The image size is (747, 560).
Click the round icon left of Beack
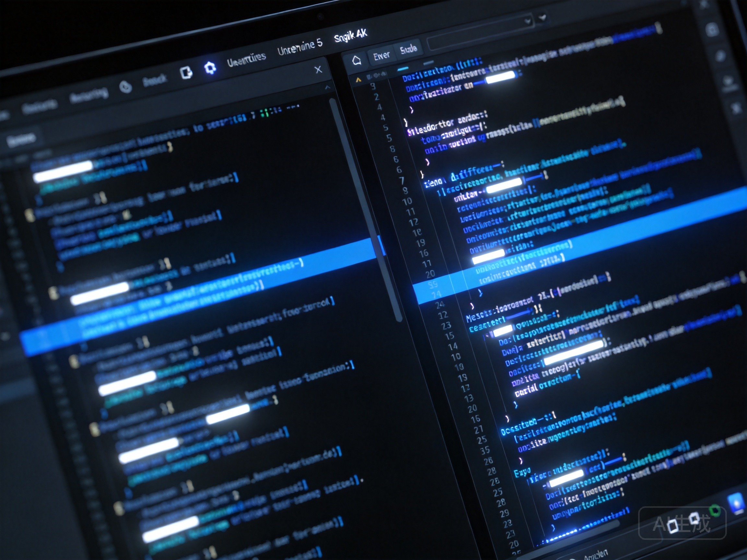point(125,87)
